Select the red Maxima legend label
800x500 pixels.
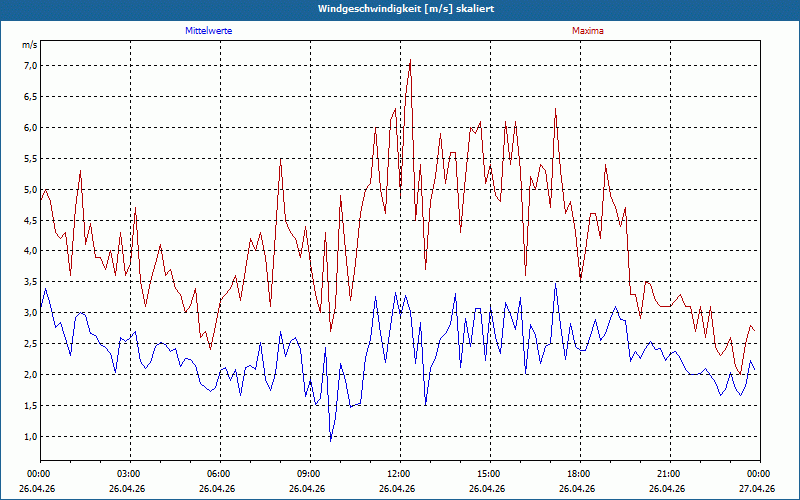588,31
